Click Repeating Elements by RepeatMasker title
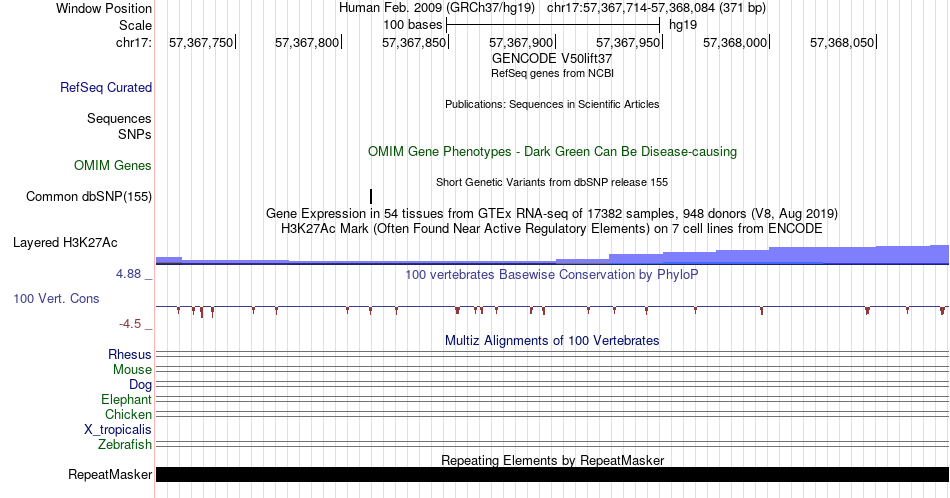 coord(552,460)
